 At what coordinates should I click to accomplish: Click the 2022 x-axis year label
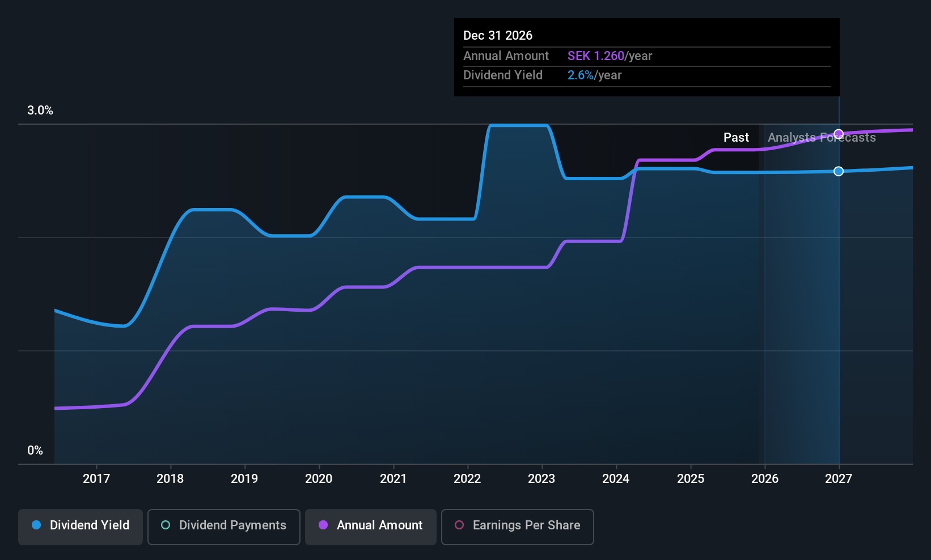[x=467, y=479]
